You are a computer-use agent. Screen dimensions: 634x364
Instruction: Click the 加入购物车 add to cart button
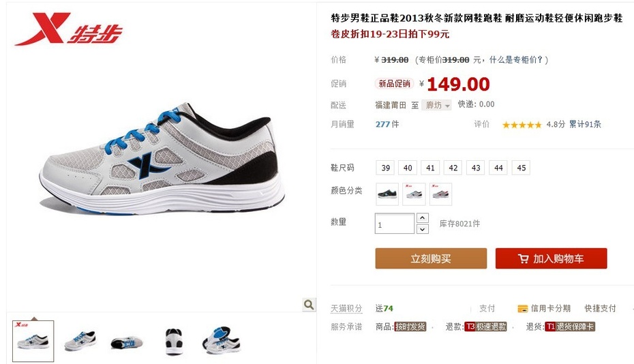[551, 258]
